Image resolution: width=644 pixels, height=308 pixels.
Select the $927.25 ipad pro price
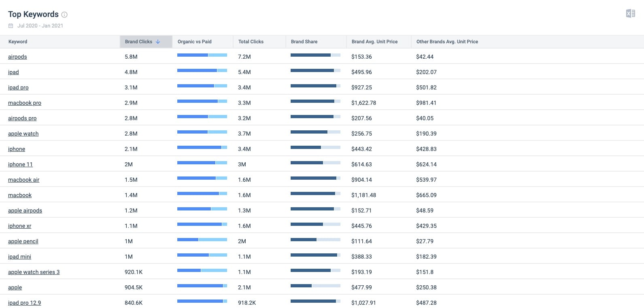(361, 87)
